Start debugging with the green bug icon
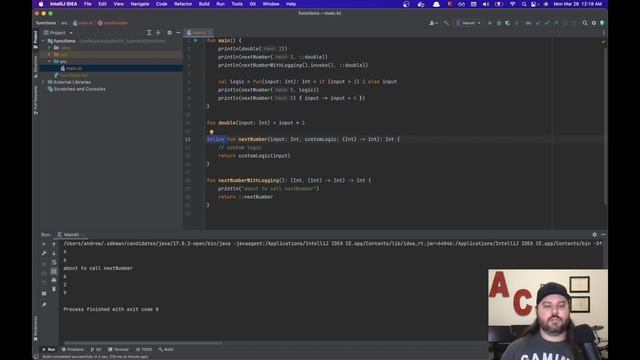640x360 pixels. (499, 23)
